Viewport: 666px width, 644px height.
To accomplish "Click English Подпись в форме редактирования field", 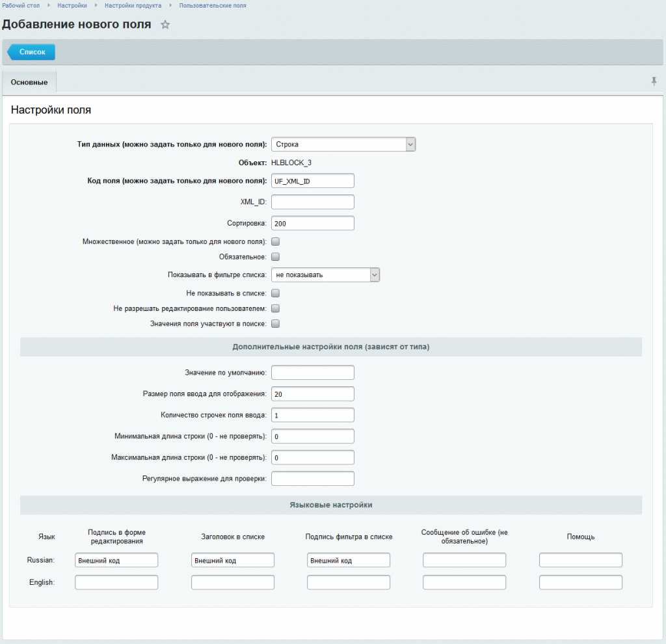I will tap(116, 582).
